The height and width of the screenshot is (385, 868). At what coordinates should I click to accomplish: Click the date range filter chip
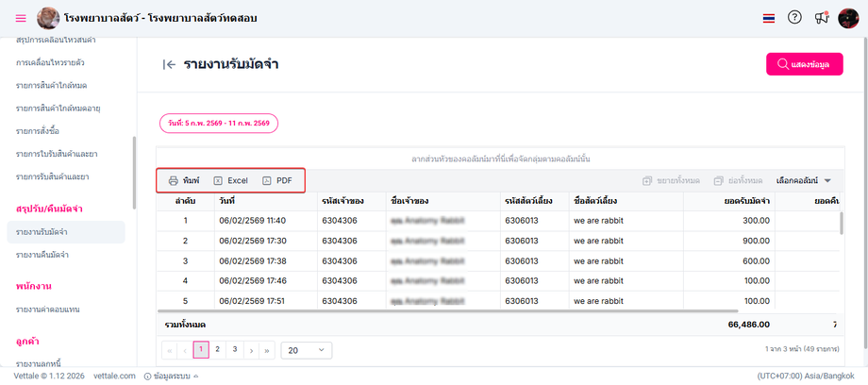(x=219, y=124)
